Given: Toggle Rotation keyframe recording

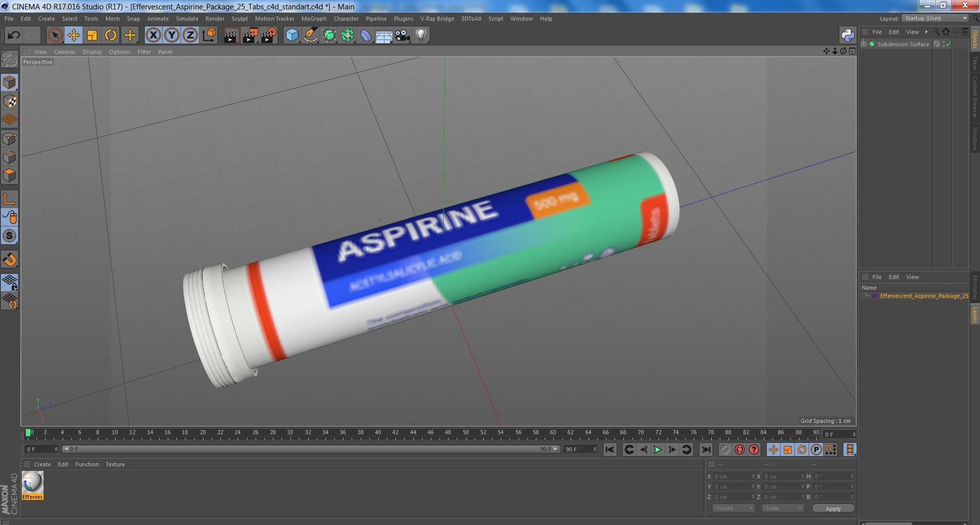Looking at the screenshot, I should 802,449.
